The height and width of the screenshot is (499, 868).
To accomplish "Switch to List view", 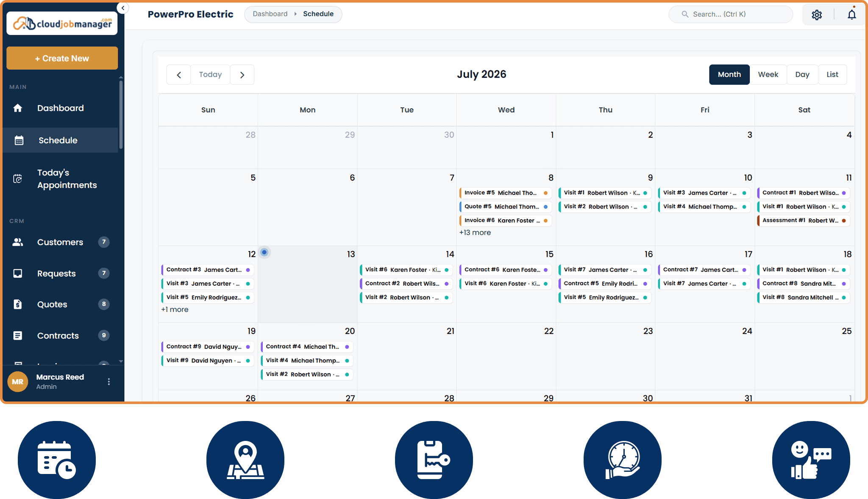I will point(832,75).
